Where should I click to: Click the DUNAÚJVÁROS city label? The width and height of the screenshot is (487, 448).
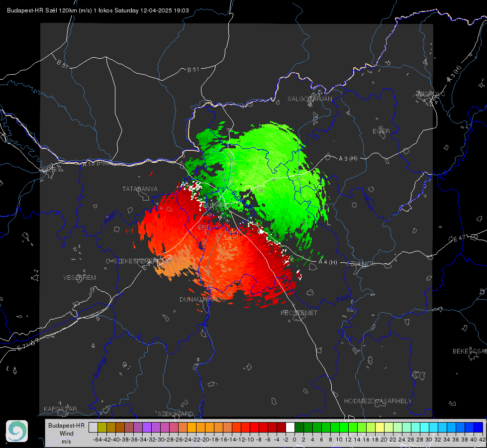202,299
